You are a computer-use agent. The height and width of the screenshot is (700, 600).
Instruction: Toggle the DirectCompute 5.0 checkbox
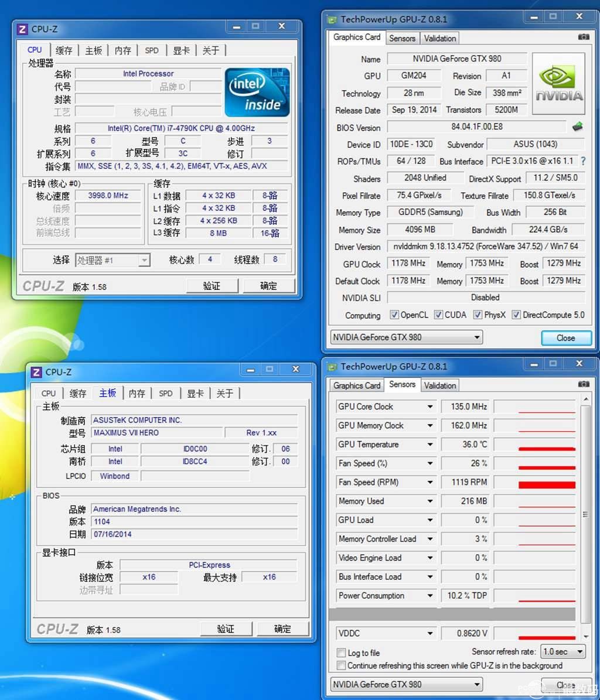[x=516, y=315]
